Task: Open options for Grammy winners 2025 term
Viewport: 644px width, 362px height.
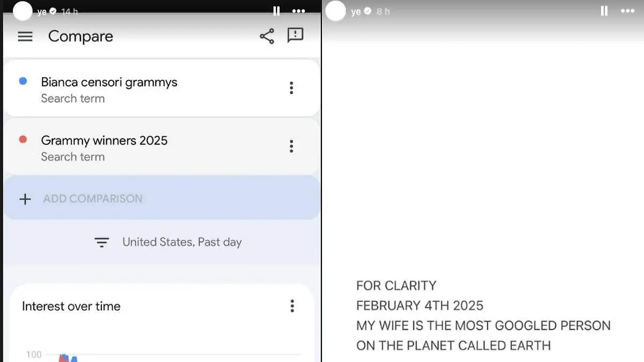Action: pyautogui.click(x=291, y=146)
